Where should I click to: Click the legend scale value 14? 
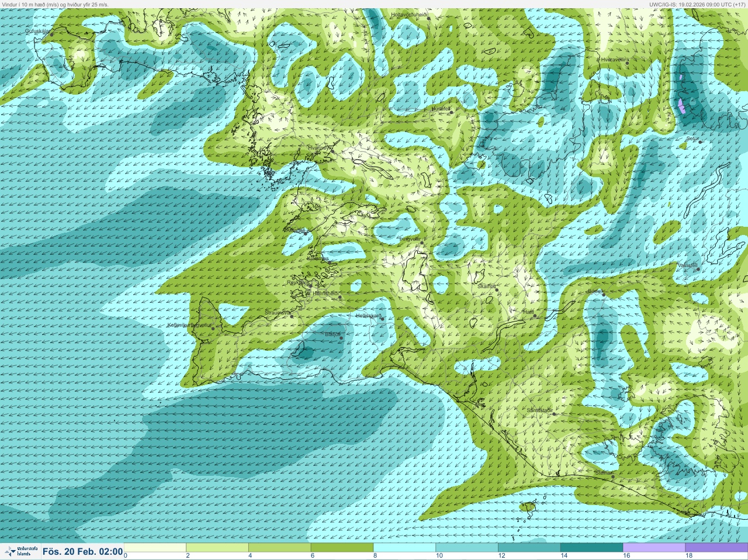(564, 556)
